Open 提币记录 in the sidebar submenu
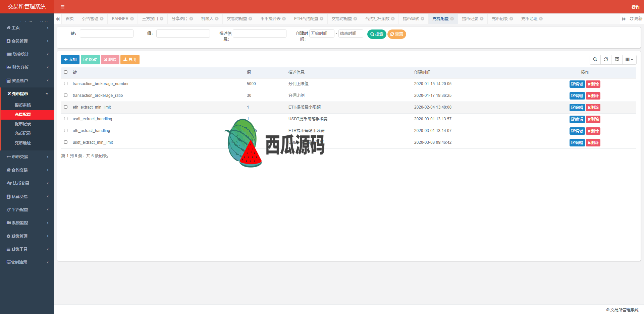The image size is (644, 314). [x=27, y=124]
